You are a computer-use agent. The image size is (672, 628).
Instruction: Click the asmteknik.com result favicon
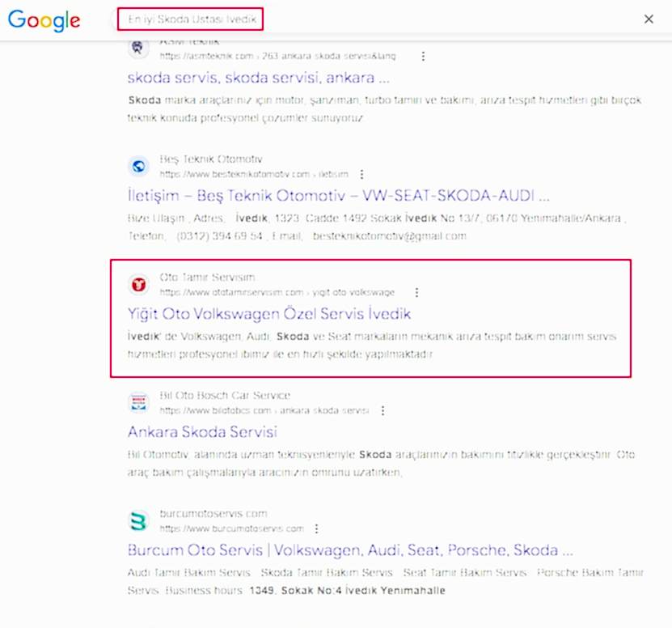[x=139, y=48]
